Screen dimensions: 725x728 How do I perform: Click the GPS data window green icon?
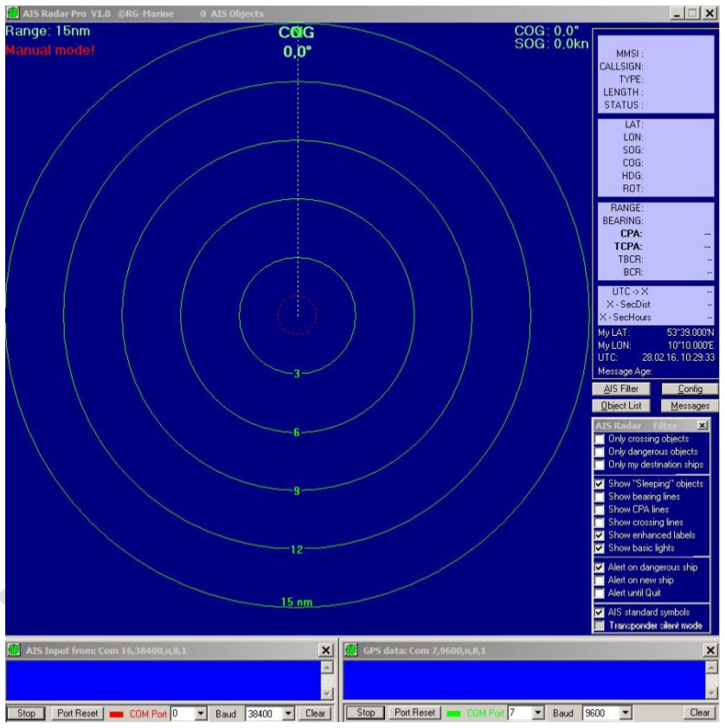coord(351,650)
